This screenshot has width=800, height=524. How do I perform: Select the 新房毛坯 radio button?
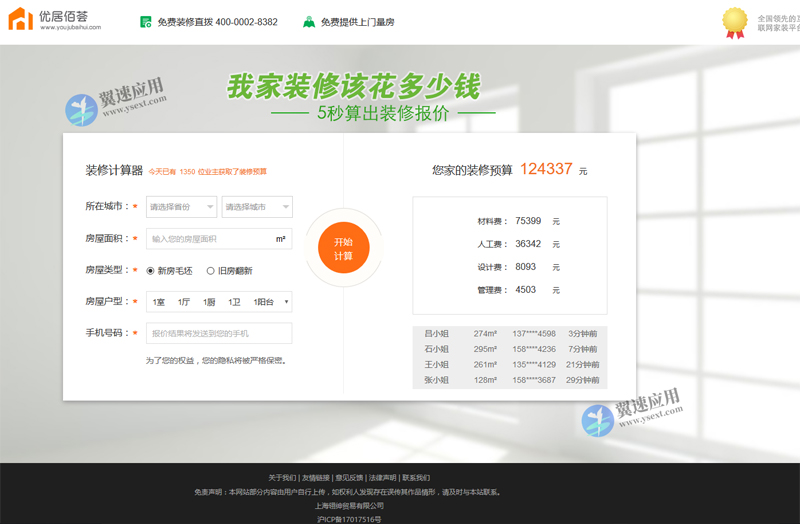click(150, 271)
